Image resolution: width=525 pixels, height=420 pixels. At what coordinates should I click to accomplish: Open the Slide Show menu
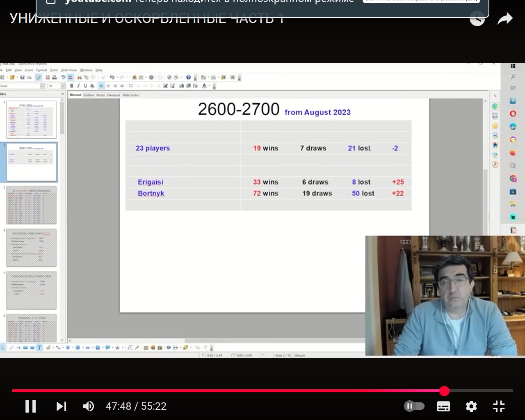69,70
